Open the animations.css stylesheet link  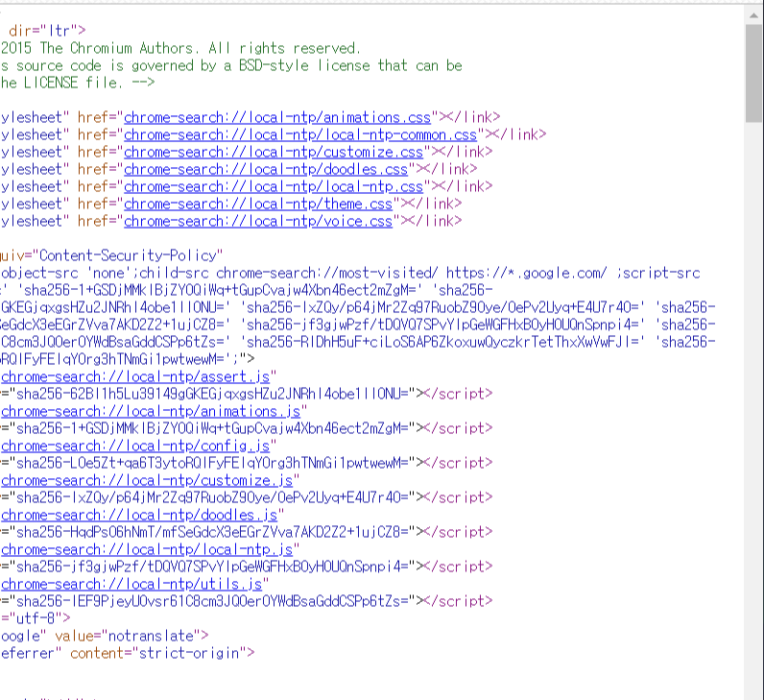click(x=277, y=117)
